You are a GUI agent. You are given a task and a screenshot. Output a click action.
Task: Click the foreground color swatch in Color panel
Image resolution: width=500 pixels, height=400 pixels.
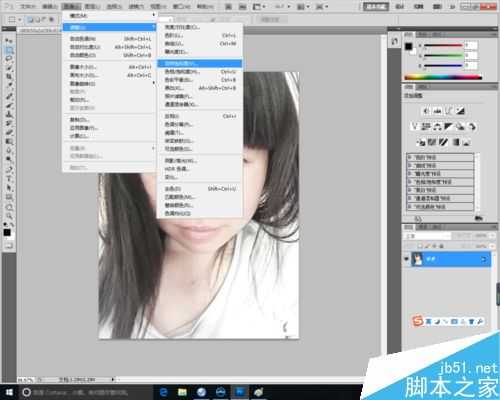point(409,46)
